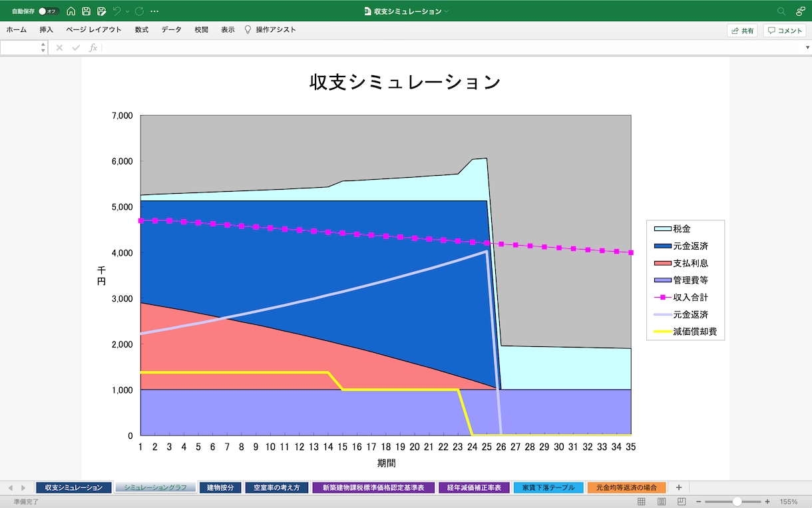This screenshot has width=812, height=508.
Task: Switch to Page Layout view icon
Action: tap(662, 502)
